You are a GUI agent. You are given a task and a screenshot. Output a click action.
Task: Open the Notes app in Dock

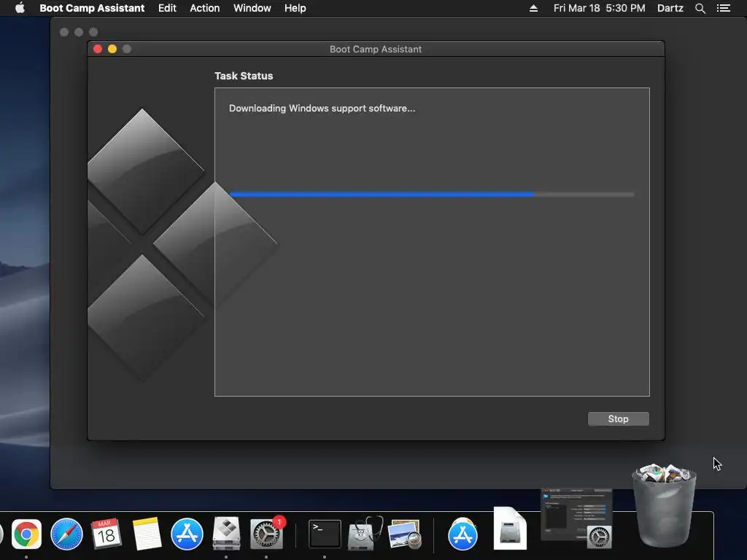coord(146,534)
